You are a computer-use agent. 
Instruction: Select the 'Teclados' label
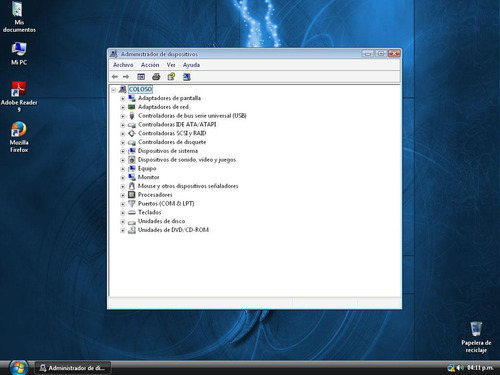pyautogui.click(x=150, y=212)
